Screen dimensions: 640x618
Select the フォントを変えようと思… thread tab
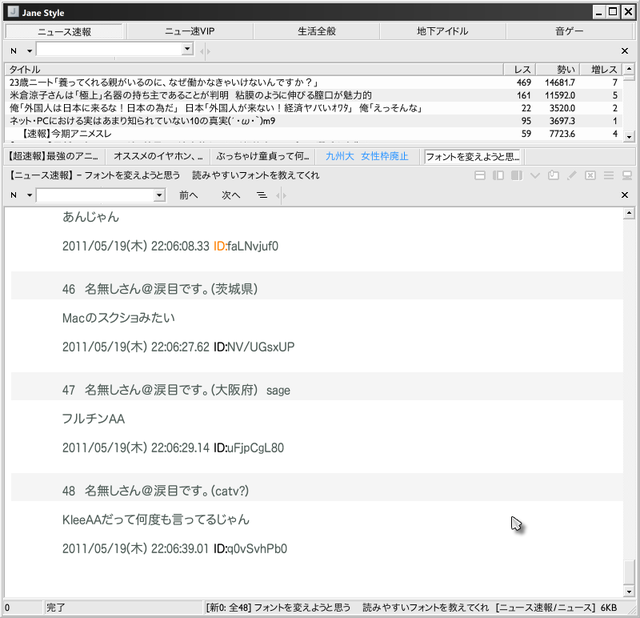(x=473, y=156)
